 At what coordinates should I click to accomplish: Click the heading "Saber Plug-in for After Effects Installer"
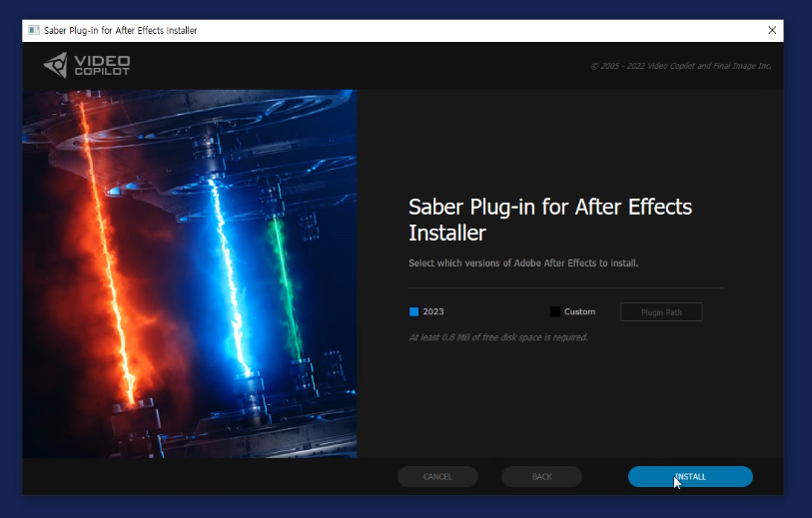[550, 220]
